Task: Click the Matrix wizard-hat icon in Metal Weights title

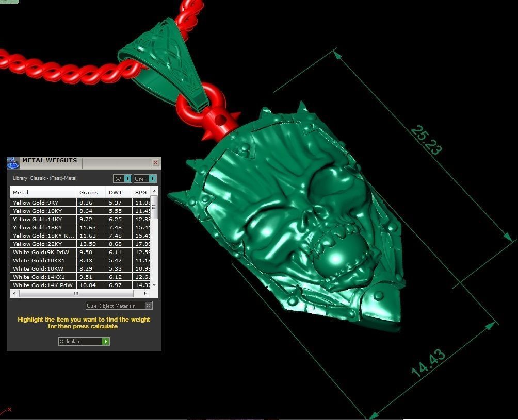Action: 12,163
